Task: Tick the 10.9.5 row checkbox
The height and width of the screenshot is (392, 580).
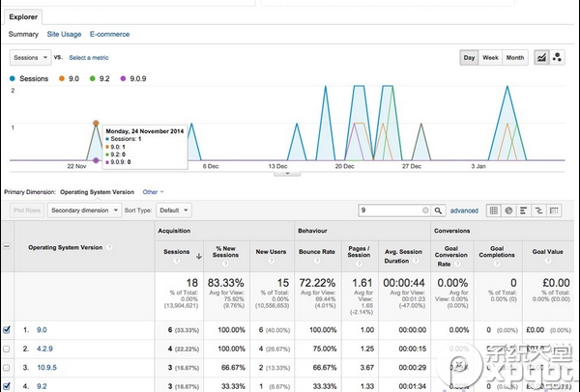Action: (x=8, y=368)
